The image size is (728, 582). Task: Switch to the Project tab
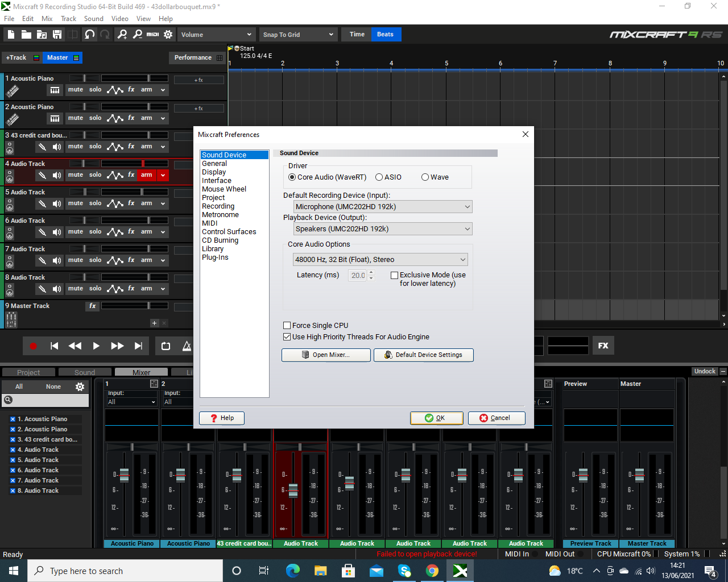click(x=28, y=372)
